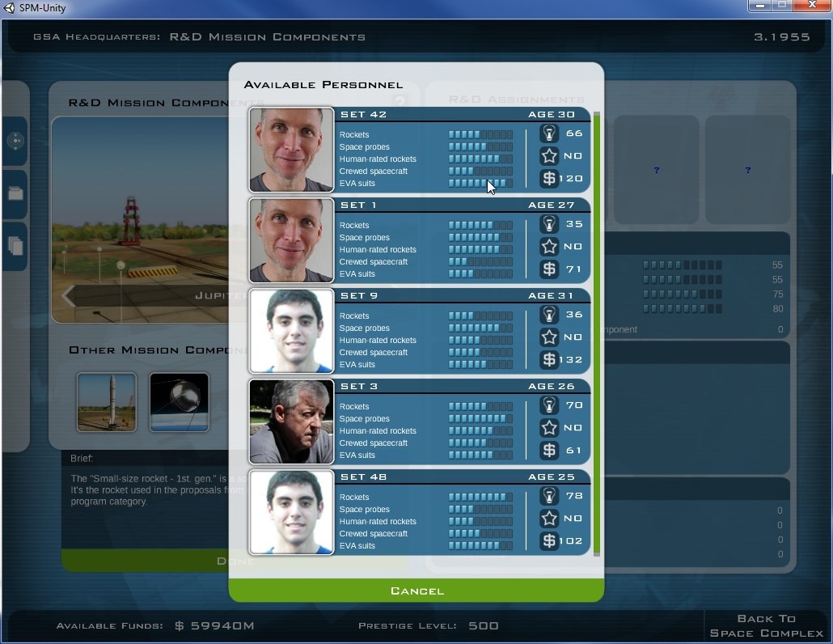Open the folder sidebar icon
Screen dimensions: 833x644
coord(15,194)
